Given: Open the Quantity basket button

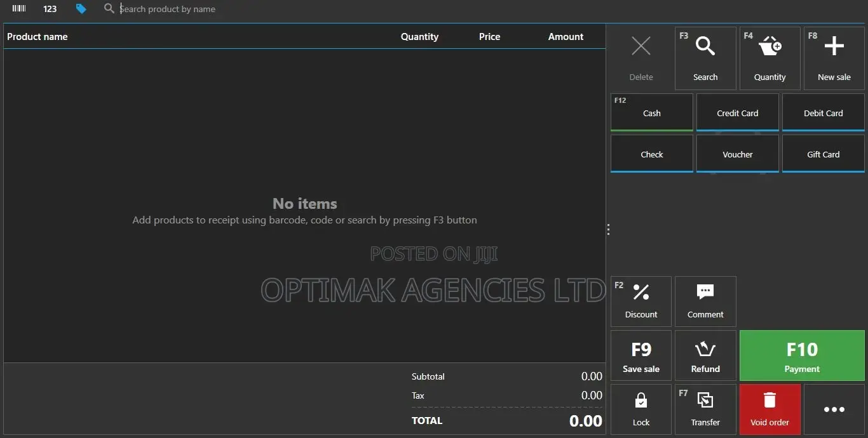Looking at the screenshot, I should tap(770, 58).
